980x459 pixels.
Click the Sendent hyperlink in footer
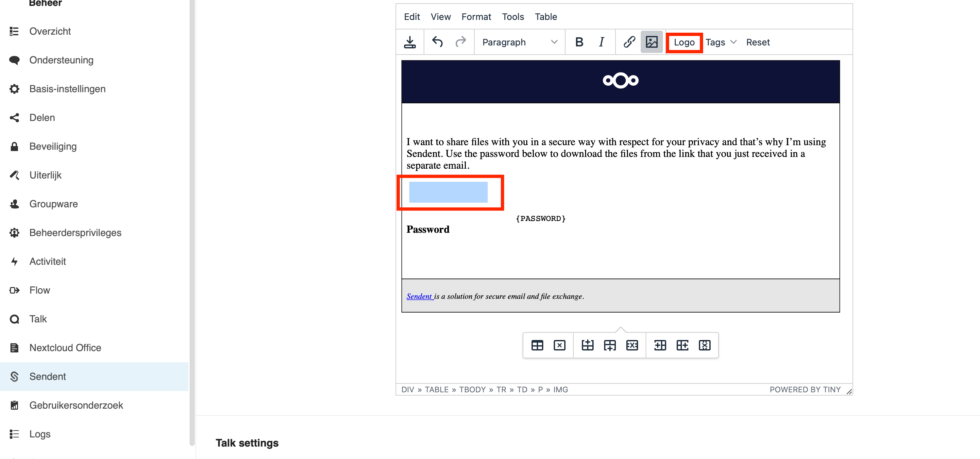point(419,296)
